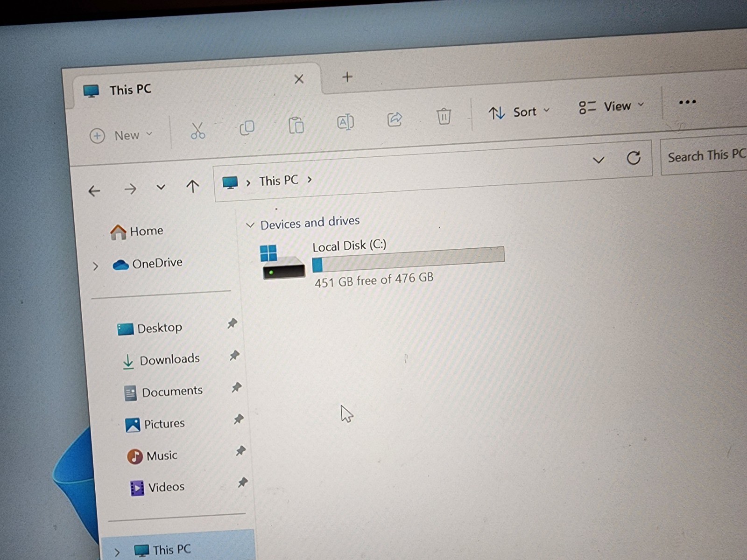Click the Paste clipboard icon
747x560 pixels.
pyautogui.click(x=296, y=125)
